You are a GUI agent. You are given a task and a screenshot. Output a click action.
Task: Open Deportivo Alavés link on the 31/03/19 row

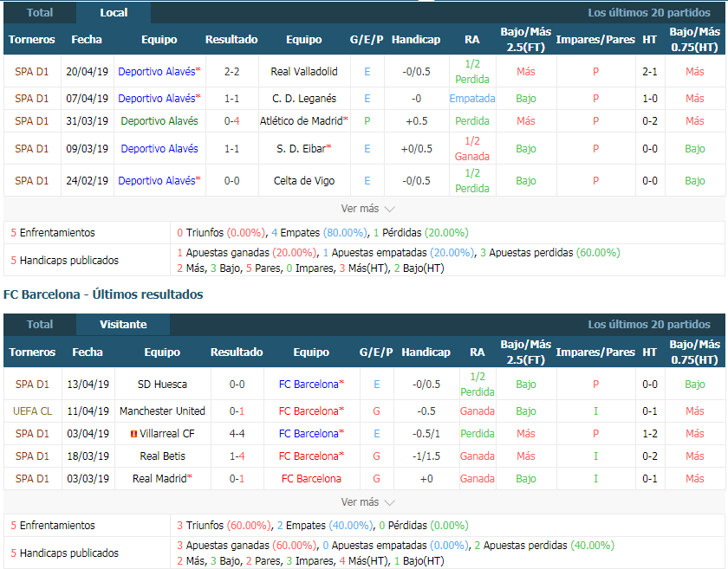click(x=159, y=120)
